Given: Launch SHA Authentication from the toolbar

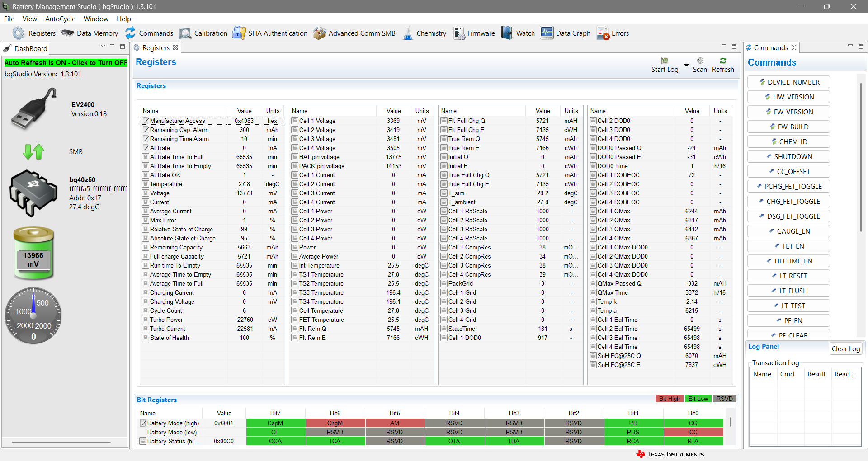Looking at the screenshot, I should 269,33.
